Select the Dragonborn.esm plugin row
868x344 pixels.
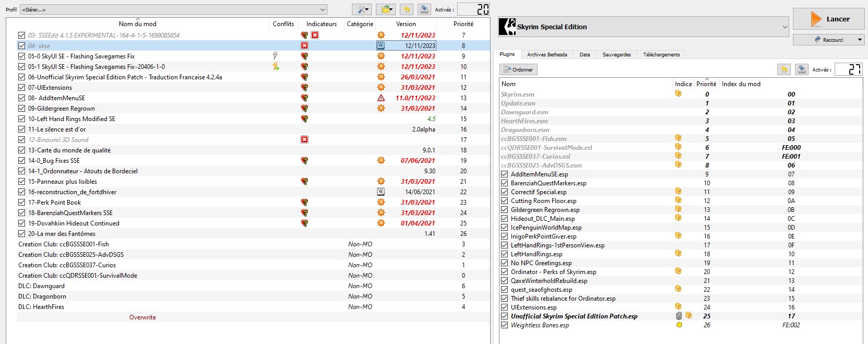pyautogui.click(x=681, y=130)
